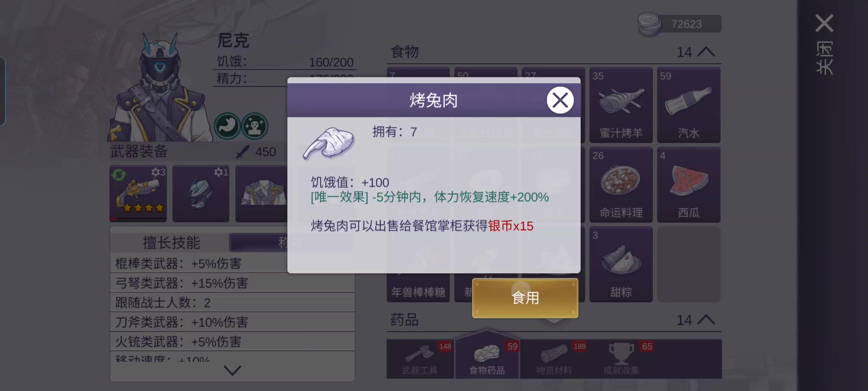
Task: Click the skull status icon beside stomach
Action: point(255,126)
